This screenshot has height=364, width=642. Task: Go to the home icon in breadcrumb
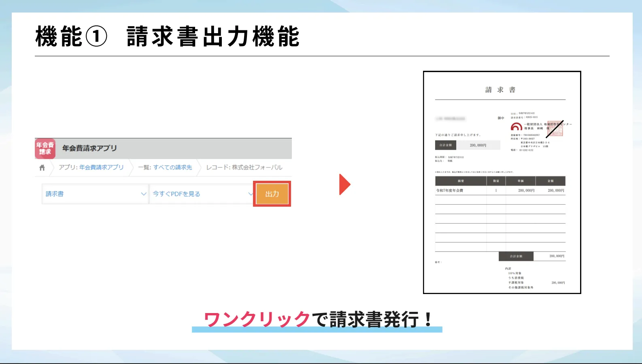click(x=42, y=167)
